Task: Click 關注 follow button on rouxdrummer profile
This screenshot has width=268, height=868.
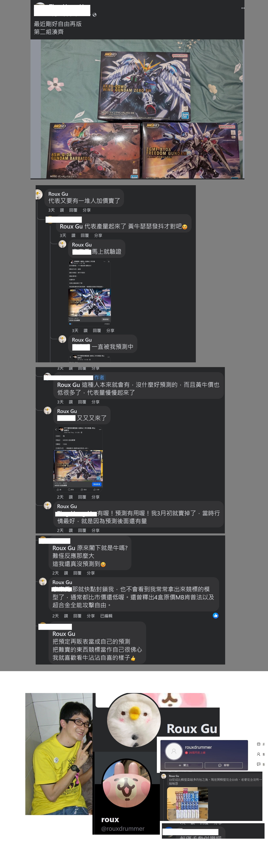Action: (x=183, y=765)
